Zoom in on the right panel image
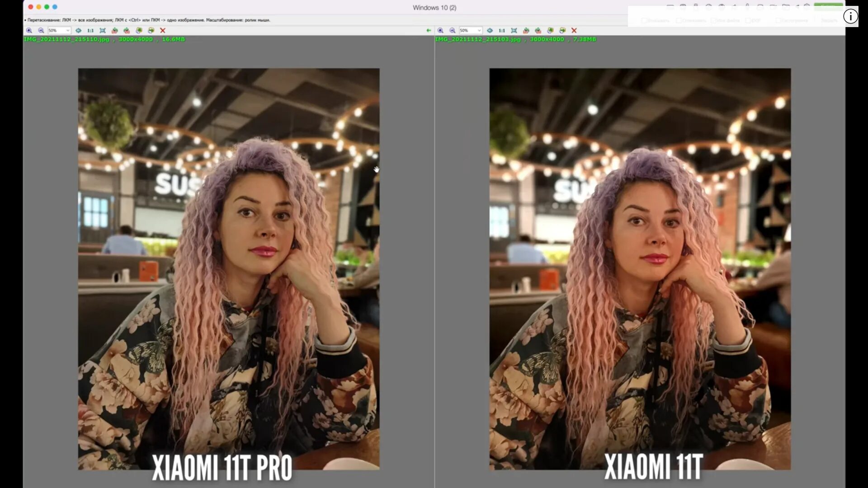Screen dimensions: 868x488 click(x=440, y=30)
